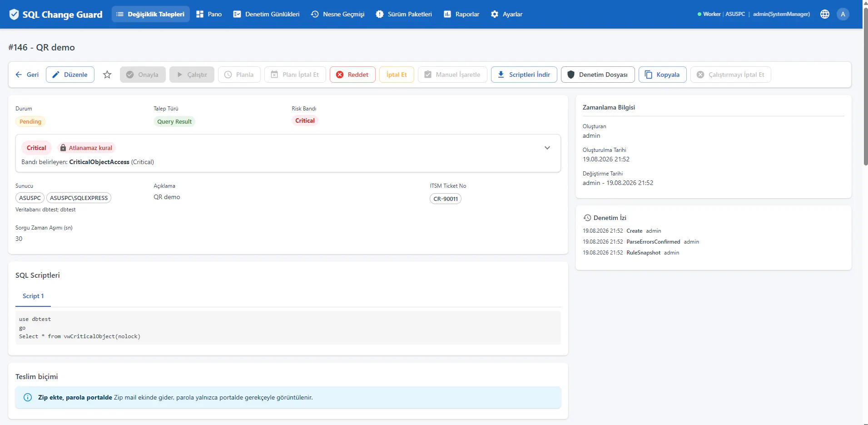Click the Onayla approve button
The image size is (868, 425).
143,75
